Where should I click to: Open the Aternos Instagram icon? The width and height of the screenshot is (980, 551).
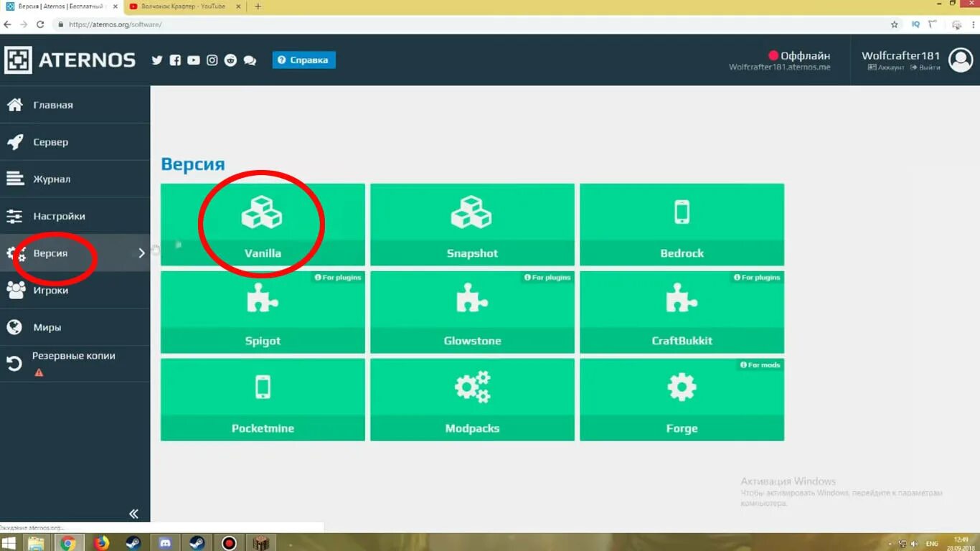tap(212, 60)
